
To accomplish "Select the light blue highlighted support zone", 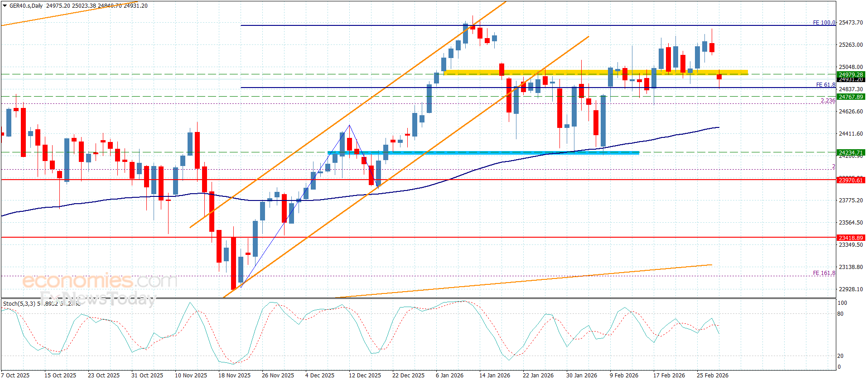I will [483, 153].
